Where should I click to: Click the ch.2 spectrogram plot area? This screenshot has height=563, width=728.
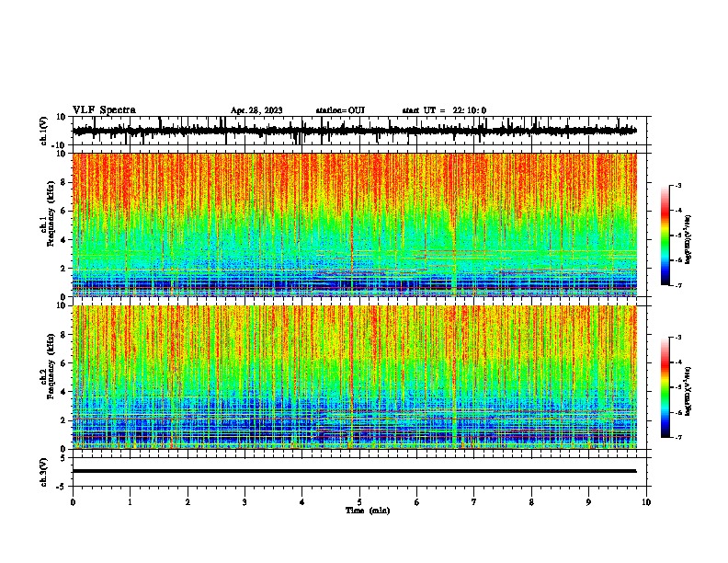click(x=354, y=377)
